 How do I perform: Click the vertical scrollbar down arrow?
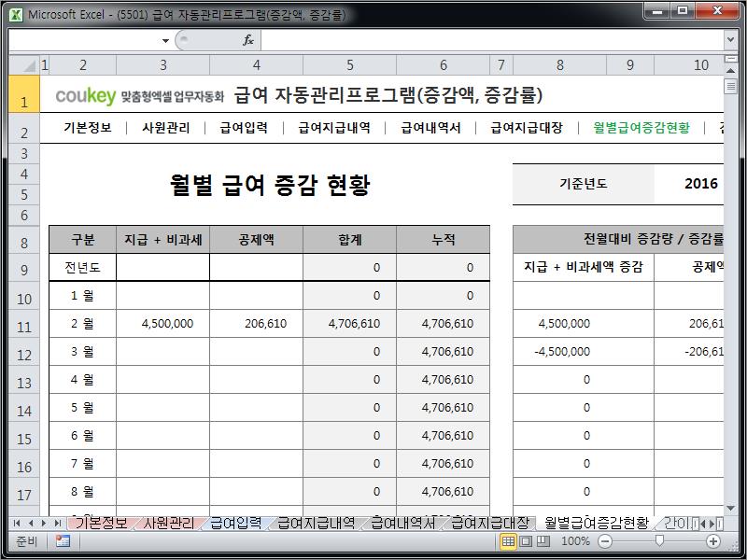point(730,509)
